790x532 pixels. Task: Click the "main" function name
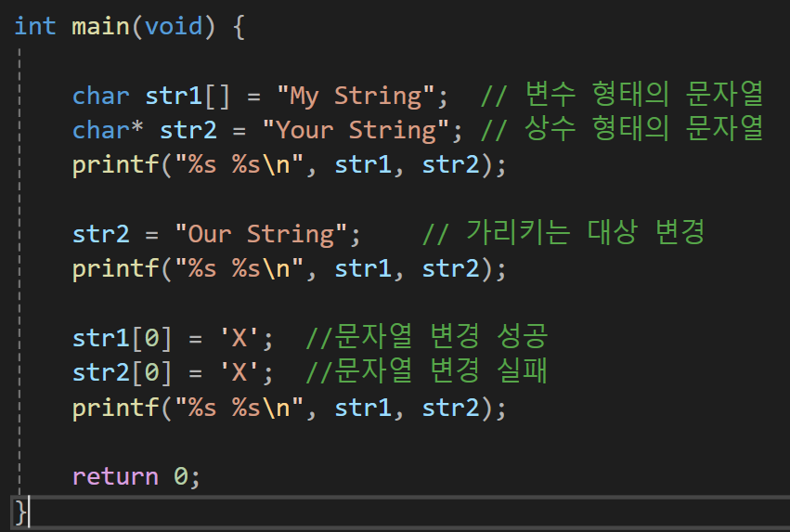pos(101,26)
